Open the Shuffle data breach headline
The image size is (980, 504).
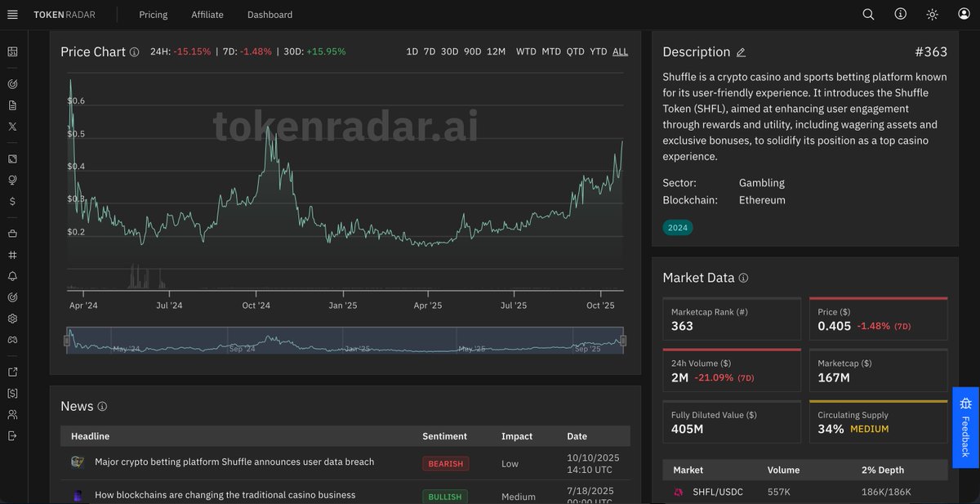click(x=234, y=462)
